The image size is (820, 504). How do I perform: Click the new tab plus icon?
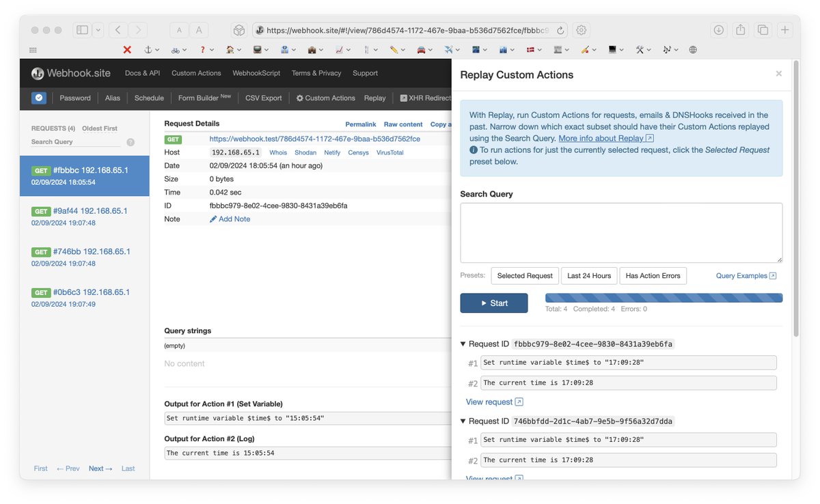785,30
